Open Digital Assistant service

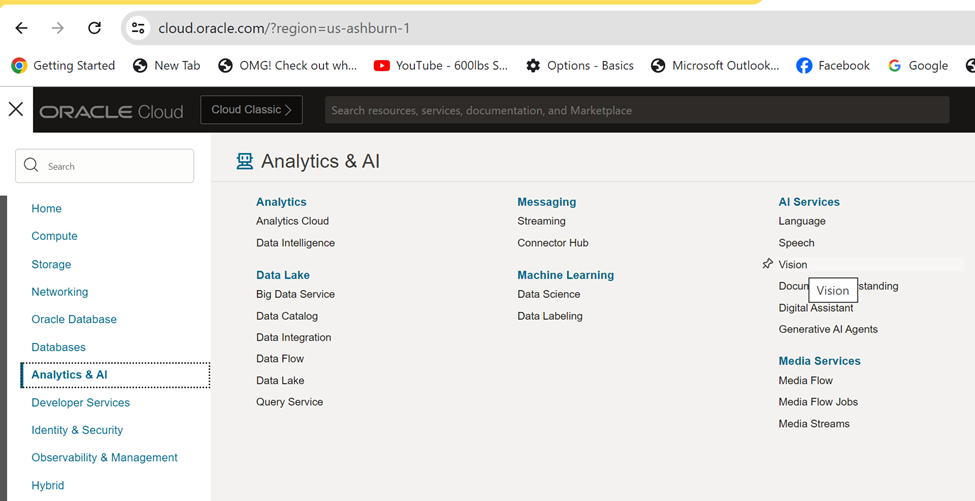[816, 308]
